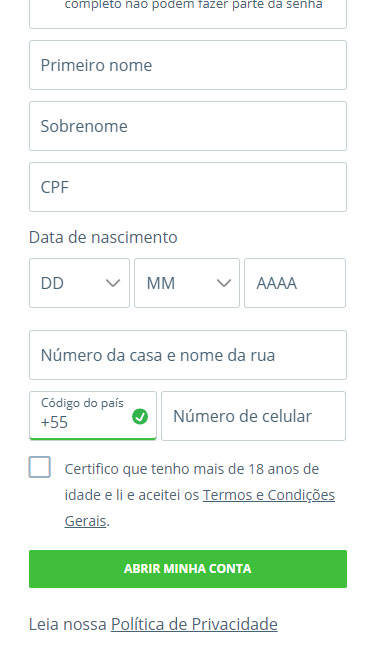Select the CPF input field
375x667 pixels.
pyautogui.click(x=188, y=187)
